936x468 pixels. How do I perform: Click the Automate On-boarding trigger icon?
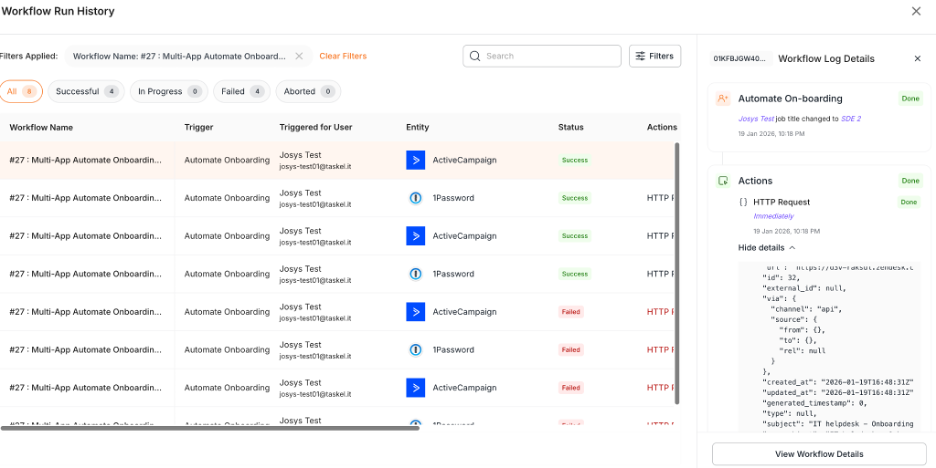[723, 99]
